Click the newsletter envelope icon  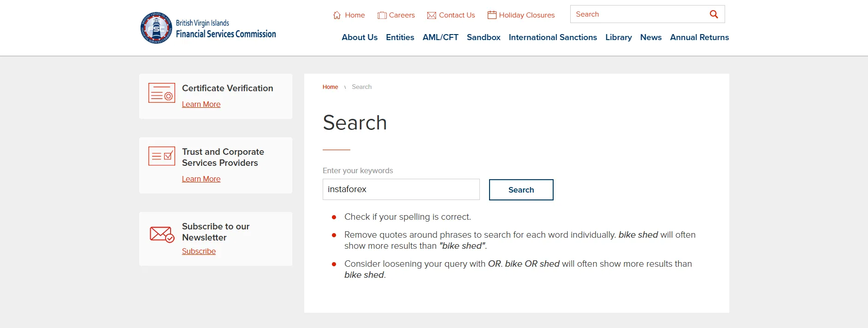(x=162, y=234)
